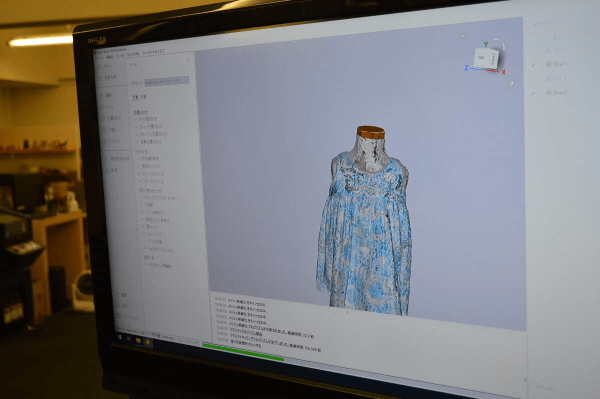Click the scan icon beside Eva 2
Image resolution: width=600 pixels, height=399 pixels.
549,92
